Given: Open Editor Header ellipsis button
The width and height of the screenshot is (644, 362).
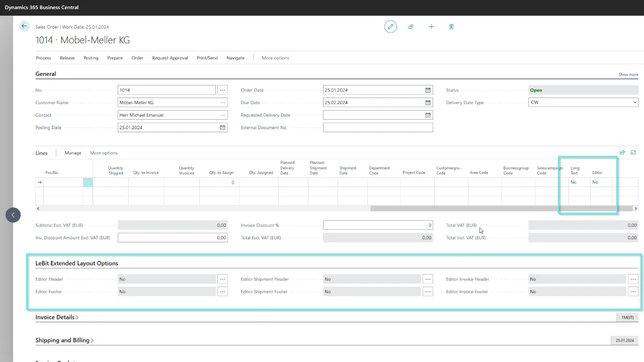Looking at the screenshot, I should [222, 279].
